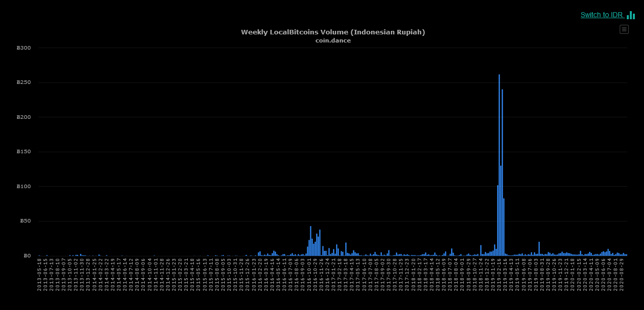Click the 2013-05-18 x-axis date label

coord(39,274)
